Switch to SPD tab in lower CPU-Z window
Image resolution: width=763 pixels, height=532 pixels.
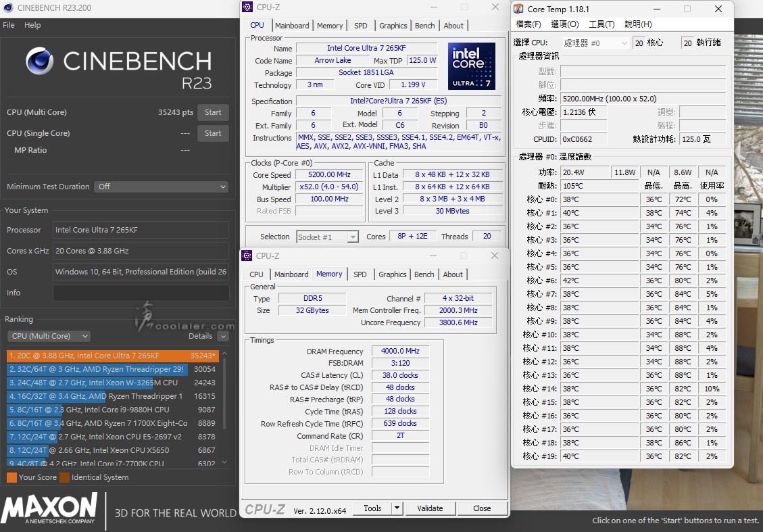tap(360, 274)
